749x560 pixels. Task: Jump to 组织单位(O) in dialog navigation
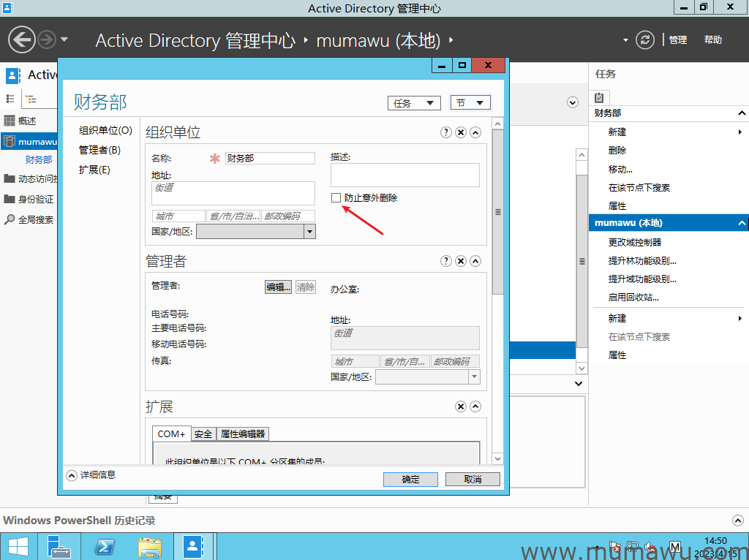105,130
